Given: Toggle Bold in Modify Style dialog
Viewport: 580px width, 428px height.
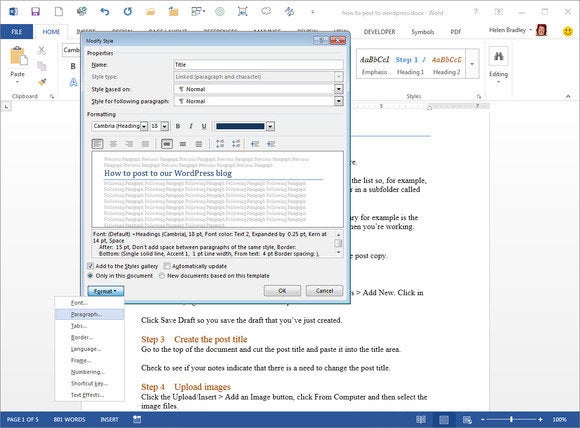Looking at the screenshot, I should (178, 126).
